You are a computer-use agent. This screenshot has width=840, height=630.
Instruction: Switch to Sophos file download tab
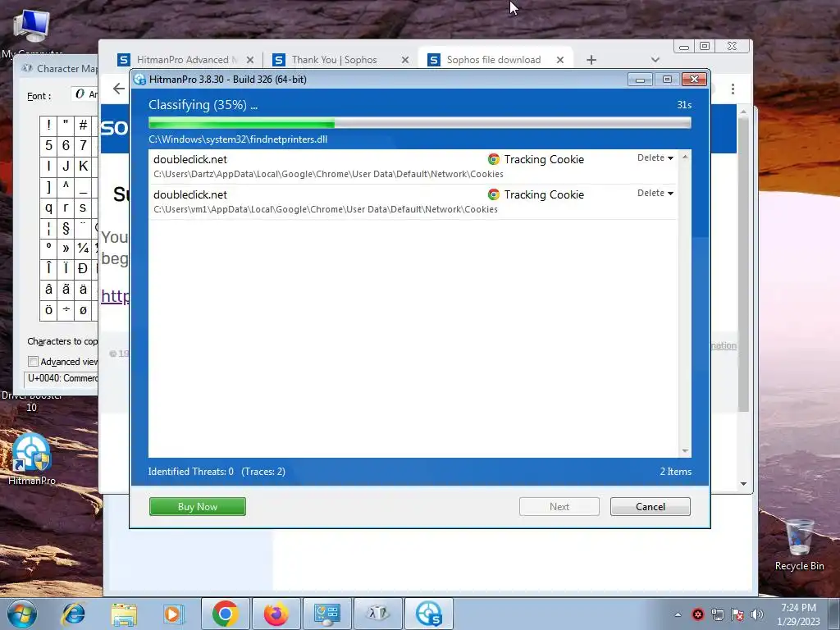click(495, 60)
